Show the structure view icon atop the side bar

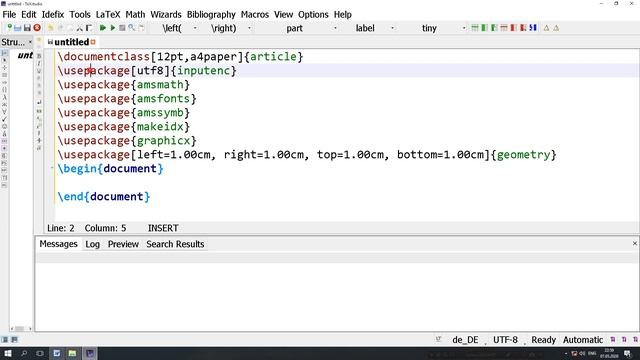coord(4,53)
